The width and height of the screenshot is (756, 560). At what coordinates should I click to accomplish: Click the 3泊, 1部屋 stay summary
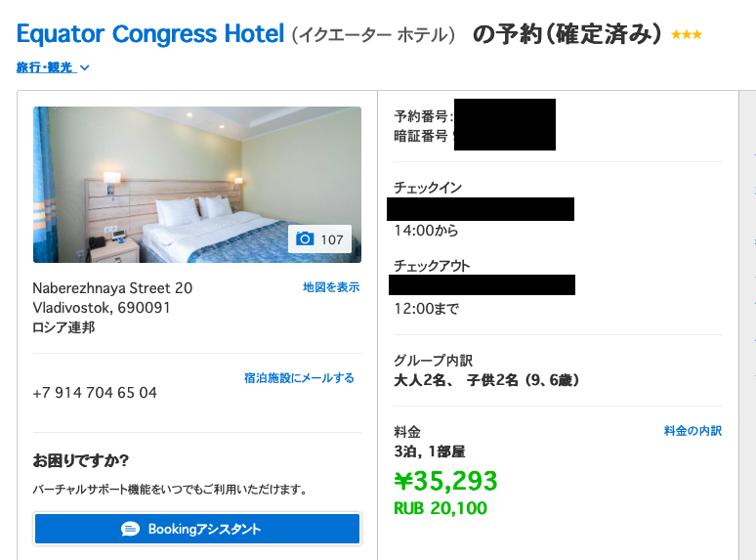(x=430, y=452)
